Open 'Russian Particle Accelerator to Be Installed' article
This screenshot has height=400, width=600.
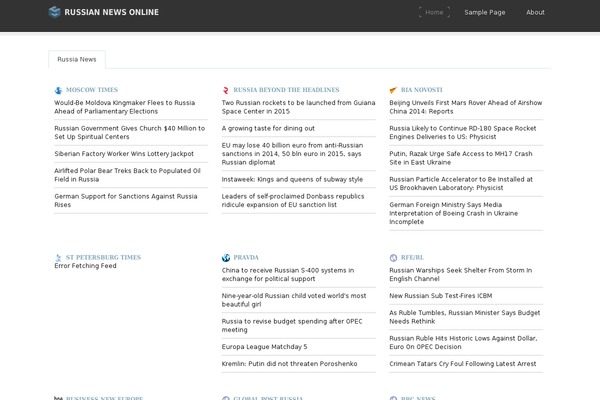(461, 183)
